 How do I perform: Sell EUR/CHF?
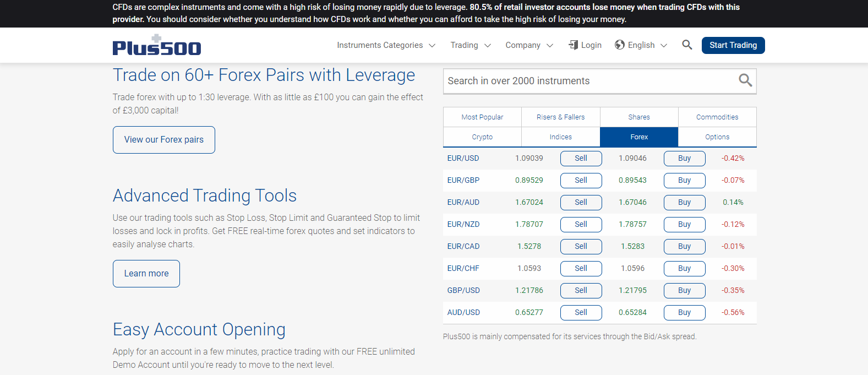pyautogui.click(x=581, y=269)
